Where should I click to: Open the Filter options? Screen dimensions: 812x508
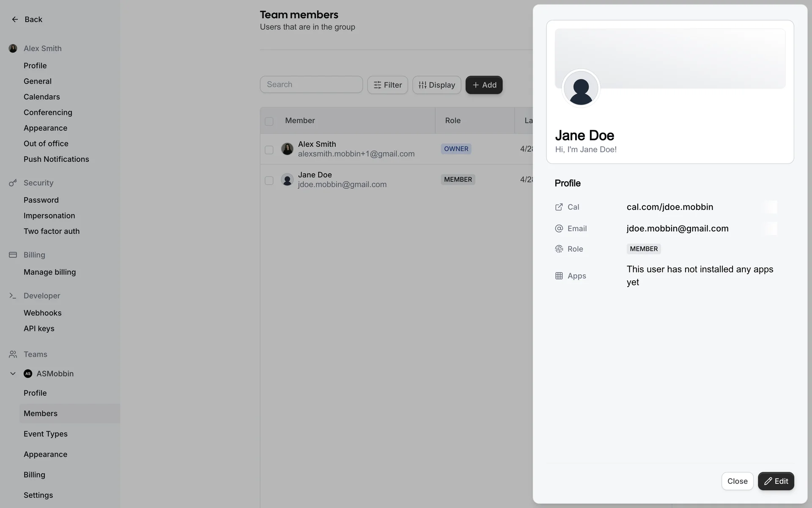click(x=387, y=85)
